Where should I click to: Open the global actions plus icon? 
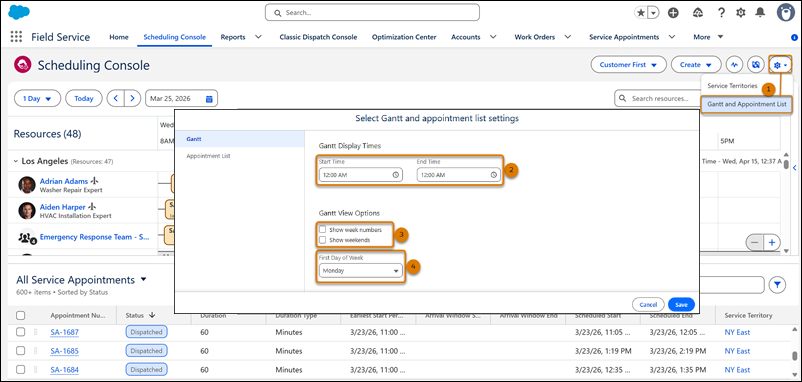click(674, 13)
